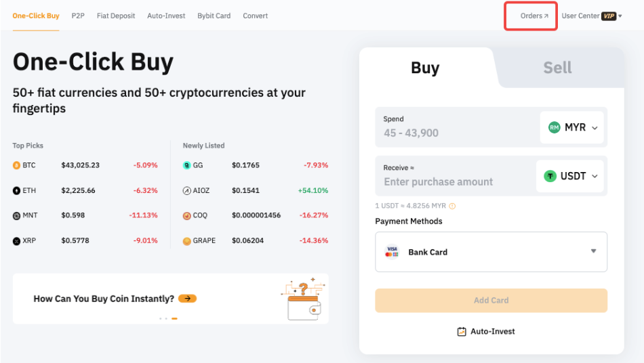The image size is (644, 363).
Task: Click the Ethereum ETH coin icon
Action: pyautogui.click(x=16, y=191)
